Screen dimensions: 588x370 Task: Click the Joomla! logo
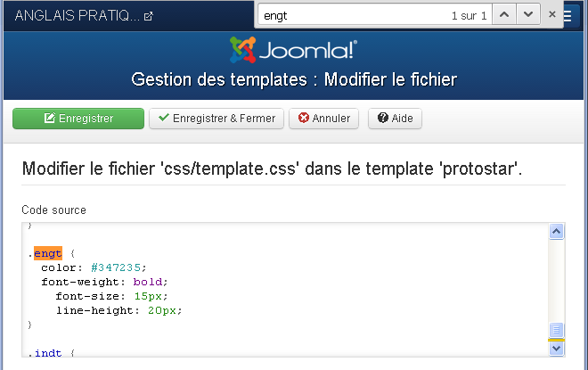(x=293, y=51)
